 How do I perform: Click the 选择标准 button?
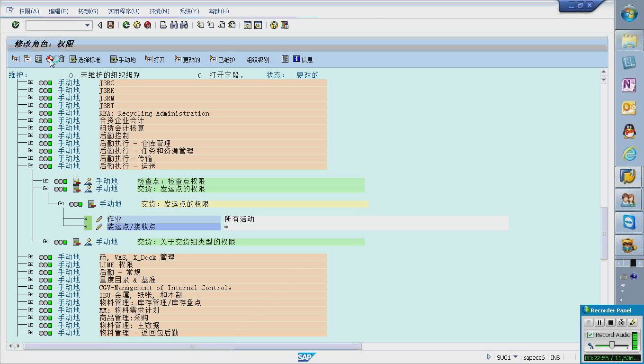pos(85,59)
